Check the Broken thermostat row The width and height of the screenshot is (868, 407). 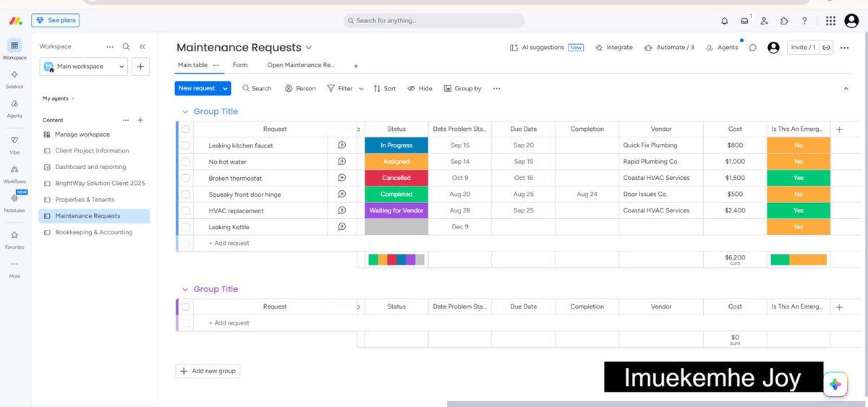186,178
